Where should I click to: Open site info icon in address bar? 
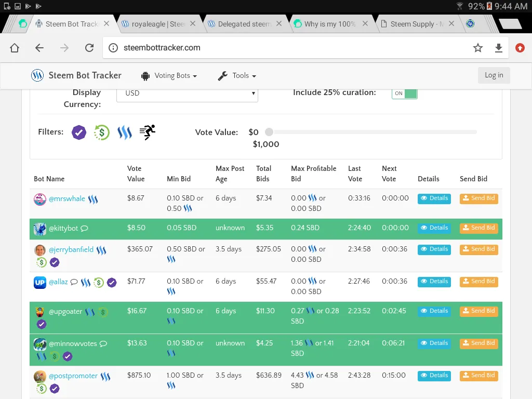113,48
